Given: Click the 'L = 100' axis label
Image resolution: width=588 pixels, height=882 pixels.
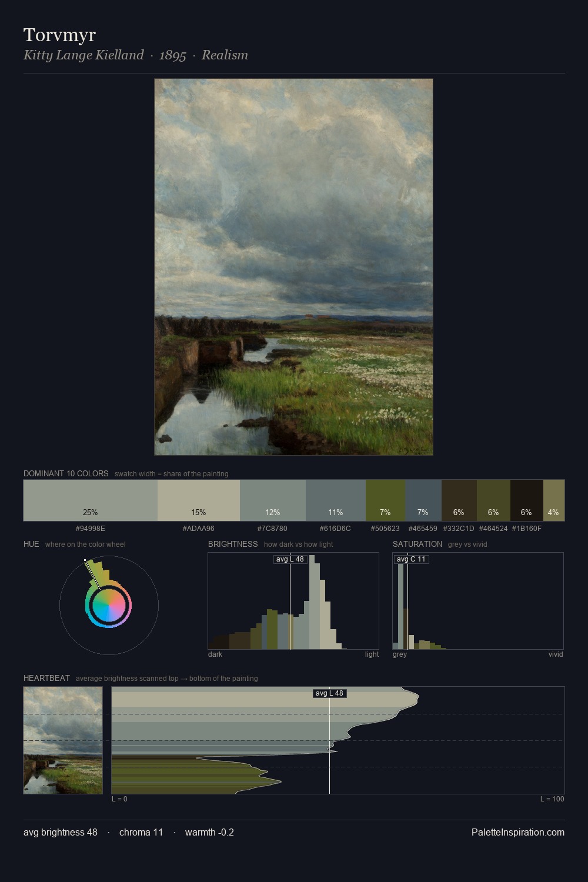Looking at the screenshot, I should [x=552, y=799].
